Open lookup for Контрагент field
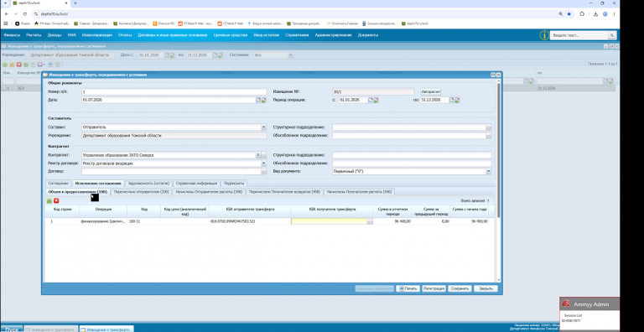This screenshot has height=332, width=644. click(x=264, y=155)
